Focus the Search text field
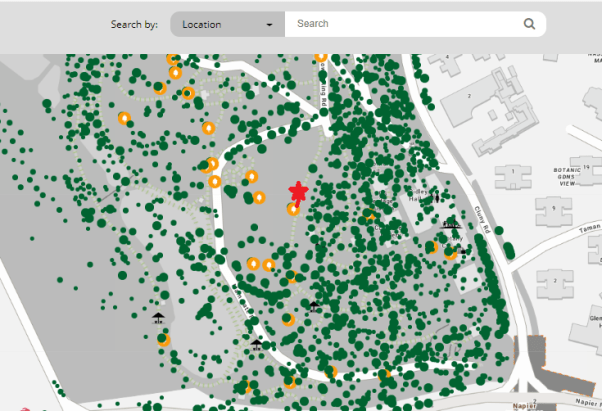Screen dimensions: 602x411 click(x=405, y=24)
